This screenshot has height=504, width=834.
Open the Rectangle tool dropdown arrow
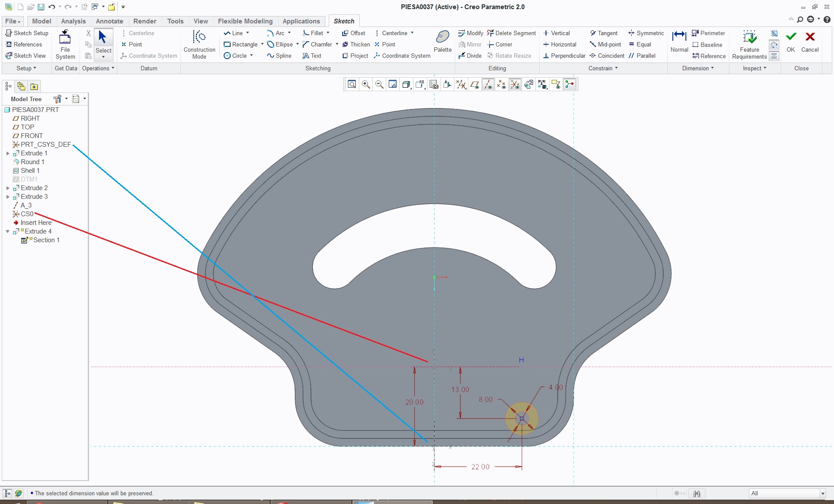(262, 44)
